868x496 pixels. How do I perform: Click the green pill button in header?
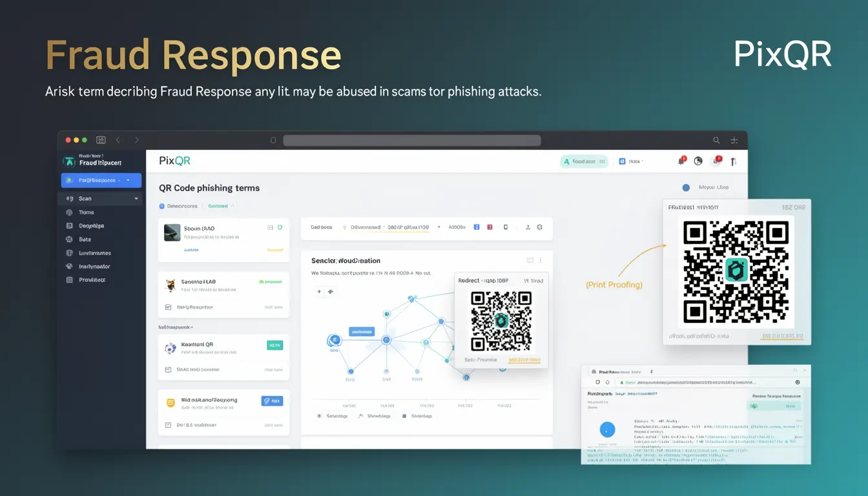(x=584, y=161)
